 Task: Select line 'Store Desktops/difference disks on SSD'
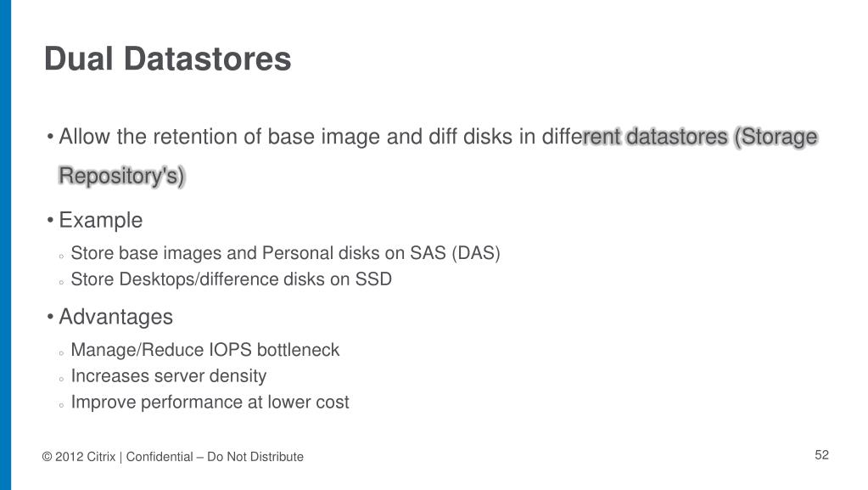pos(232,279)
